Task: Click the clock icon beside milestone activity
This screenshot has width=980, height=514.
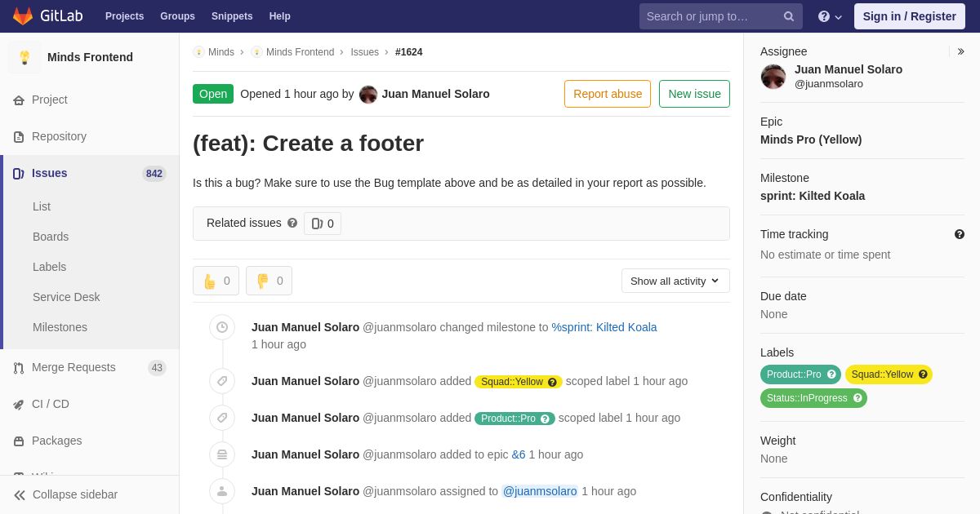Action: click(222, 327)
